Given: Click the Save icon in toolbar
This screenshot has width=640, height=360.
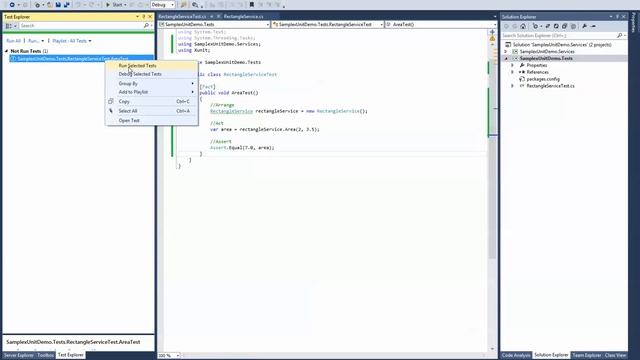Looking at the screenshot, I should [58, 5].
